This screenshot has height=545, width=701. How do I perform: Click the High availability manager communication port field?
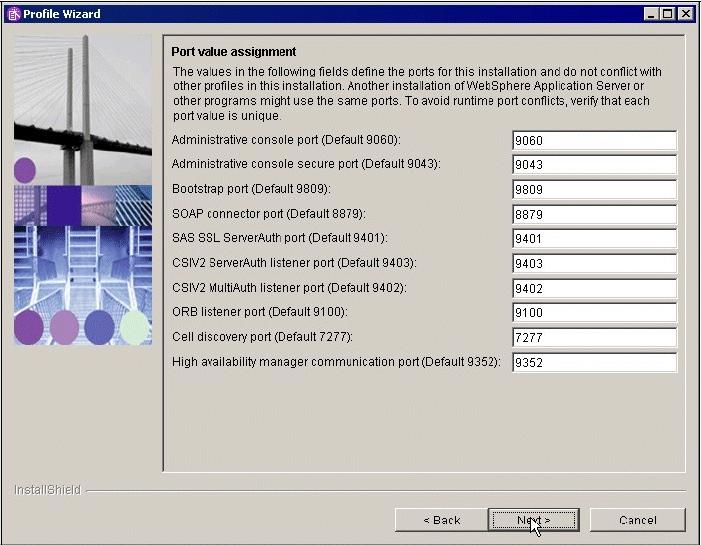[x=594, y=363]
